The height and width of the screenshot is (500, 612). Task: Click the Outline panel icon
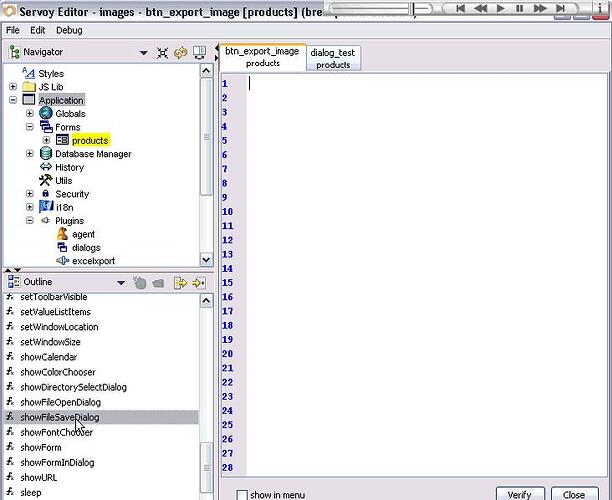[x=14, y=282]
